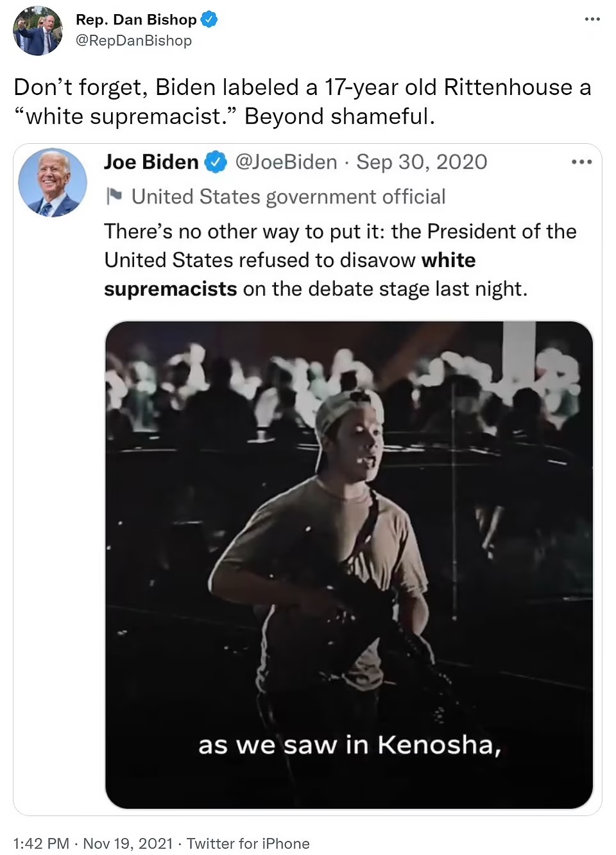Play the embedded Kenosha video thumbnail
The height and width of the screenshot is (855, 616).
click(x=349, y=565)
